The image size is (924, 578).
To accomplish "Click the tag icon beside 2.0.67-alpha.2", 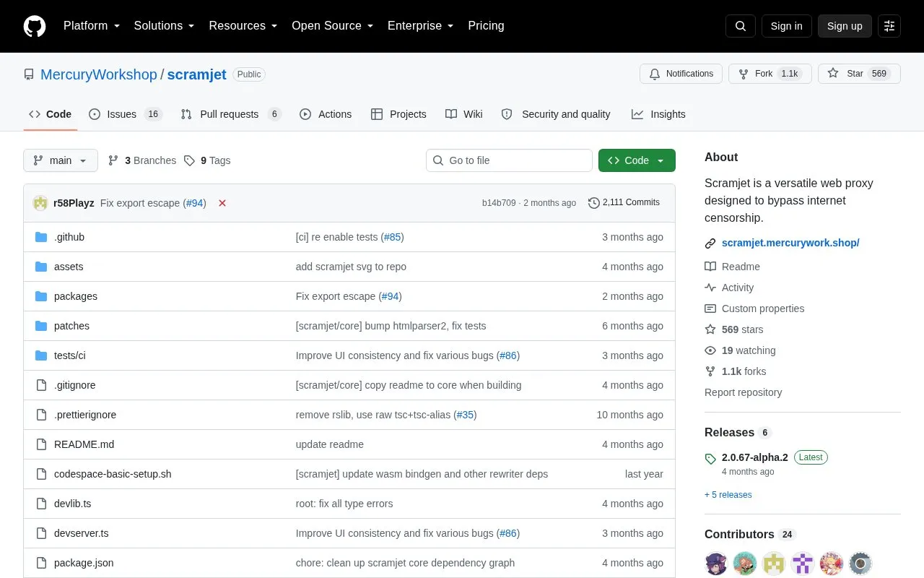I will click(x=710, y=459).
